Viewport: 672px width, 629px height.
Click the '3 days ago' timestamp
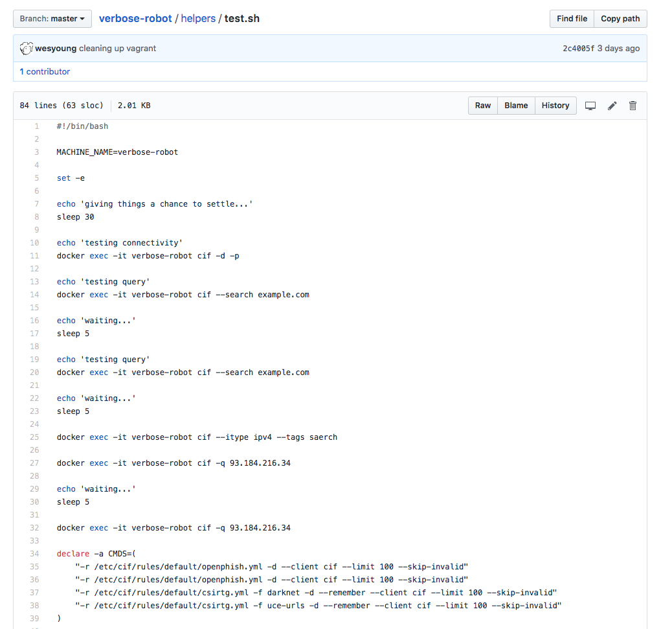(618, 49)
